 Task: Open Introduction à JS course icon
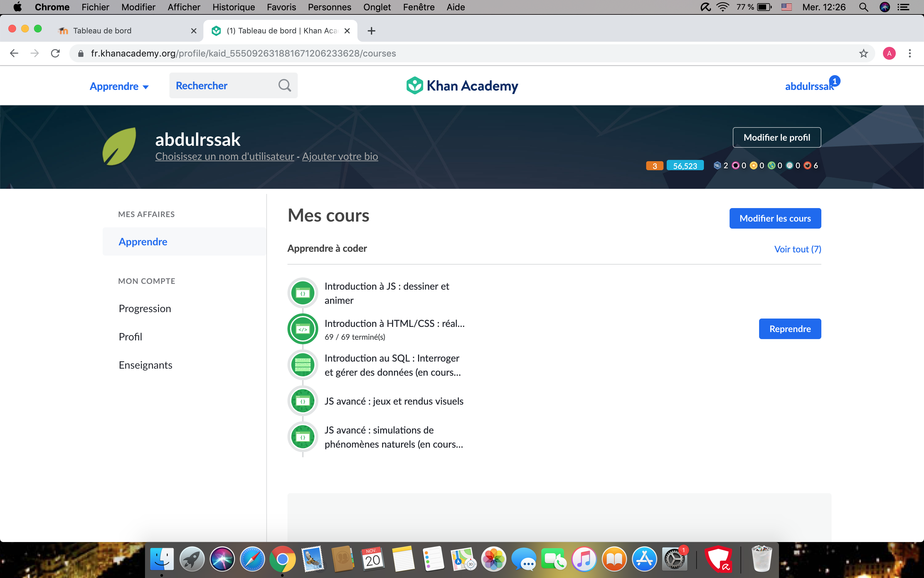click(x=303, y=293)
